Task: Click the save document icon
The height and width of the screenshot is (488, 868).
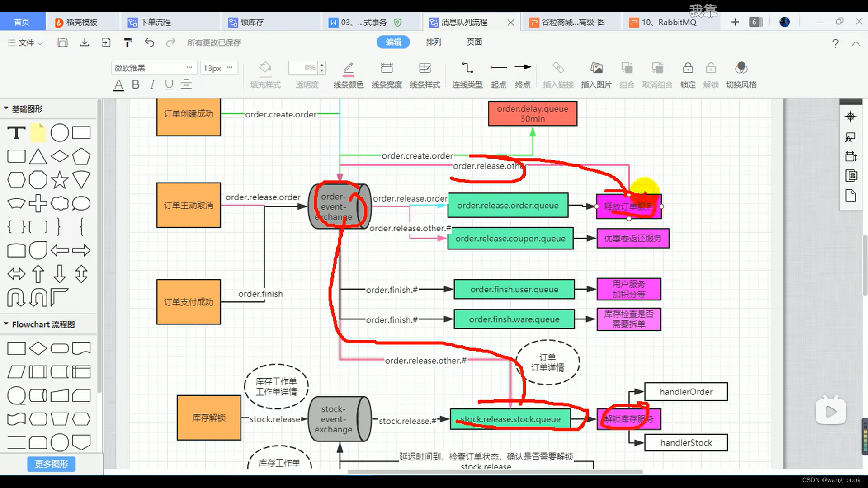Action: (62, 42)
